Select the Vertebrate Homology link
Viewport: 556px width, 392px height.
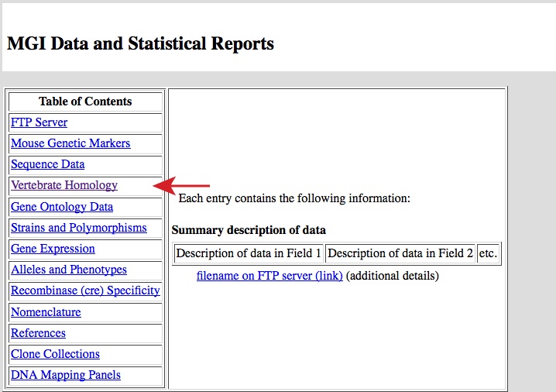click(64, 185)
